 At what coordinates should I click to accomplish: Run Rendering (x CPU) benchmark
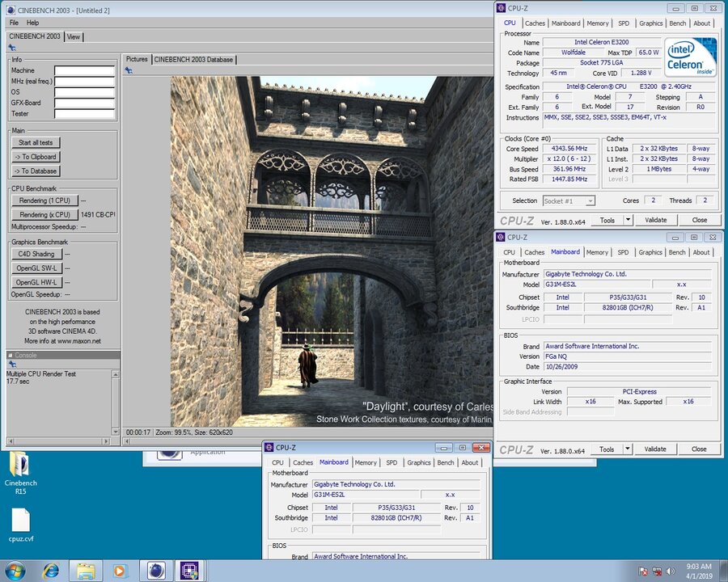[44, 214]
